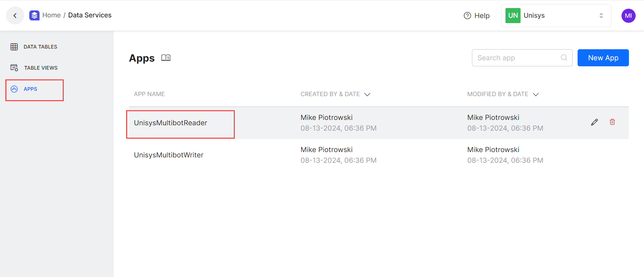The width and height of the screenshot is (644, 277).
Task: Delete UnisysMultibotReader using the trash icon
Action: (x=612, y=122)
